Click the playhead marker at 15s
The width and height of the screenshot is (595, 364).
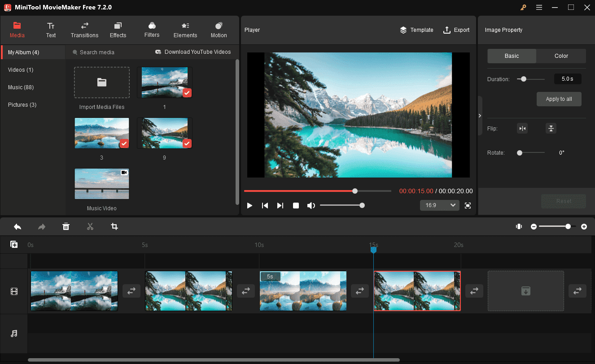[x=373, y=249]
